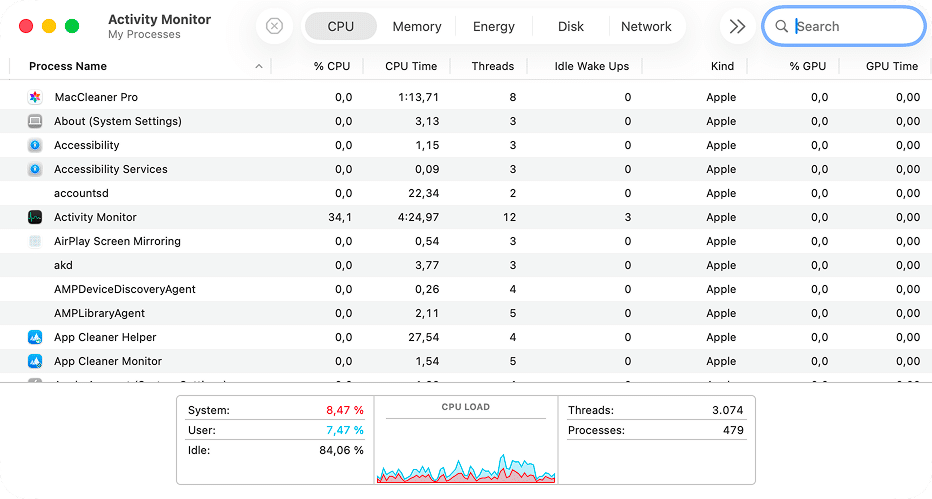The width and height of the screenshot is (932, 499).
Task: Click the 4:24,97 CPU Time value
Action: click(x=418, y=217)
